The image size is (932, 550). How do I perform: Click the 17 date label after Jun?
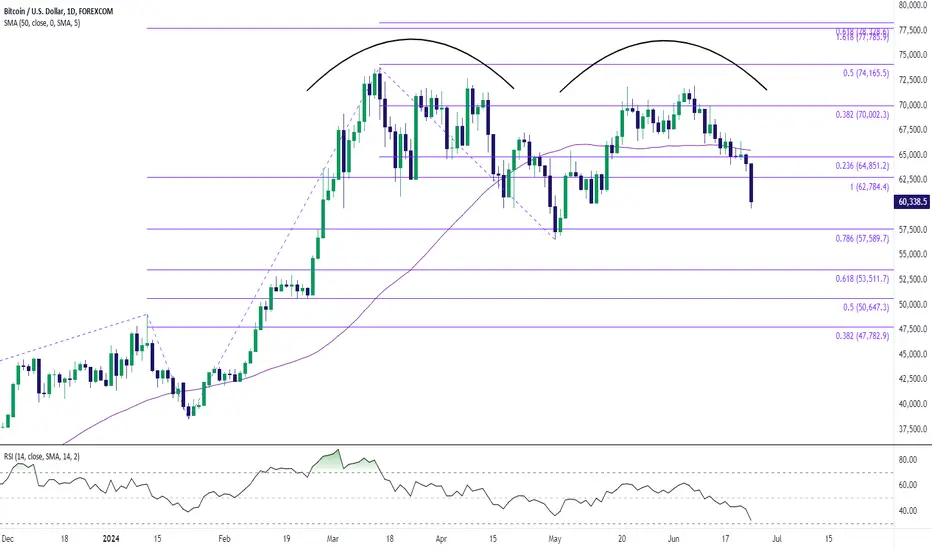point(725,539)
